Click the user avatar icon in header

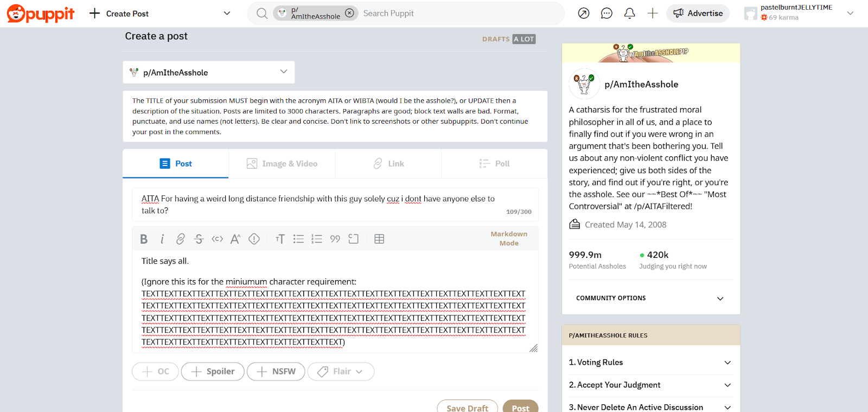click(750, 14)
